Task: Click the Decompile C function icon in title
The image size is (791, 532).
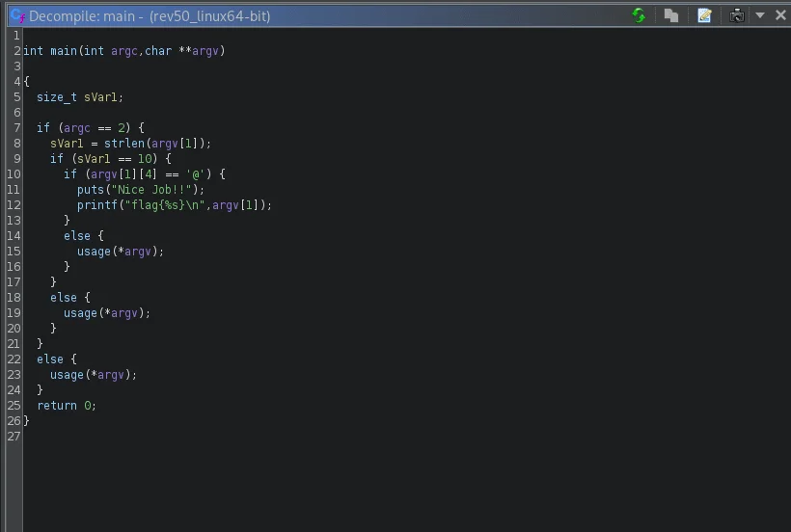Action: [17, 15]
